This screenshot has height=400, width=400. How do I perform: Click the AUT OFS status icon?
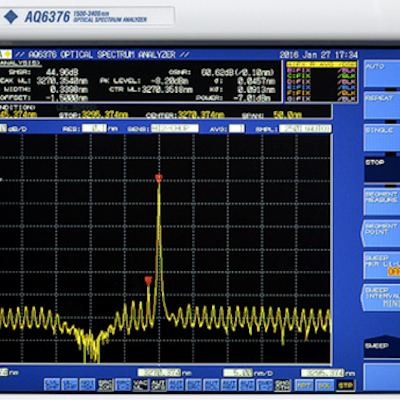(158, 385)
